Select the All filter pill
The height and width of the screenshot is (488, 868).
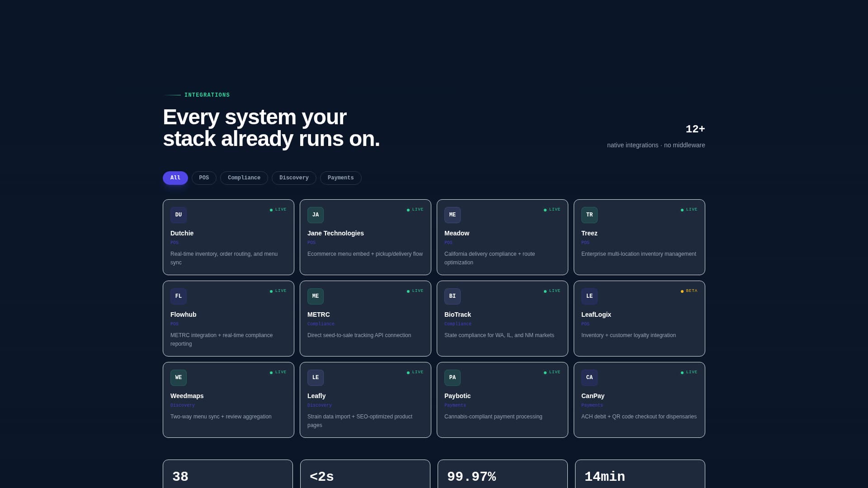[x=175, y=178]
